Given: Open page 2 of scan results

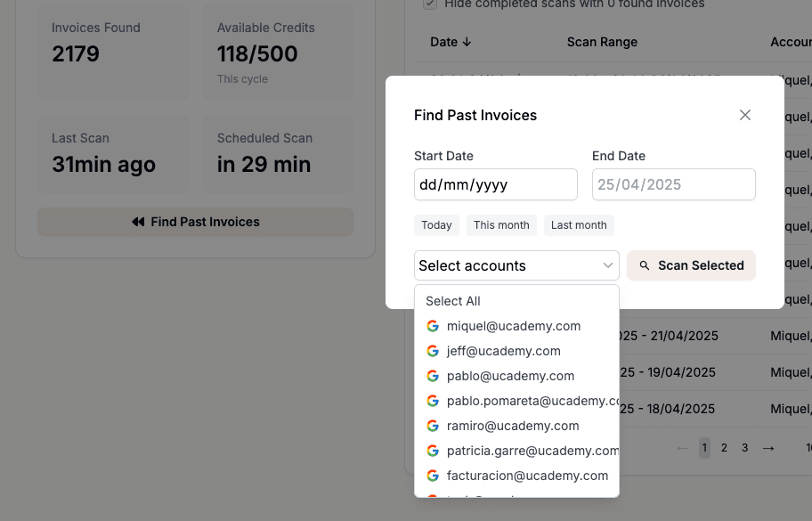Looking at the screenshot, I should click(725, 448).
